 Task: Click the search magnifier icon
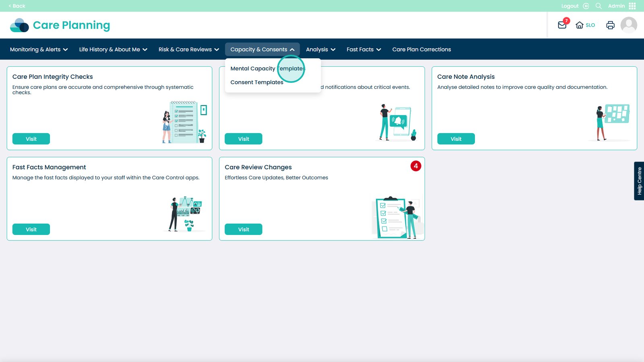click(599, 6)
